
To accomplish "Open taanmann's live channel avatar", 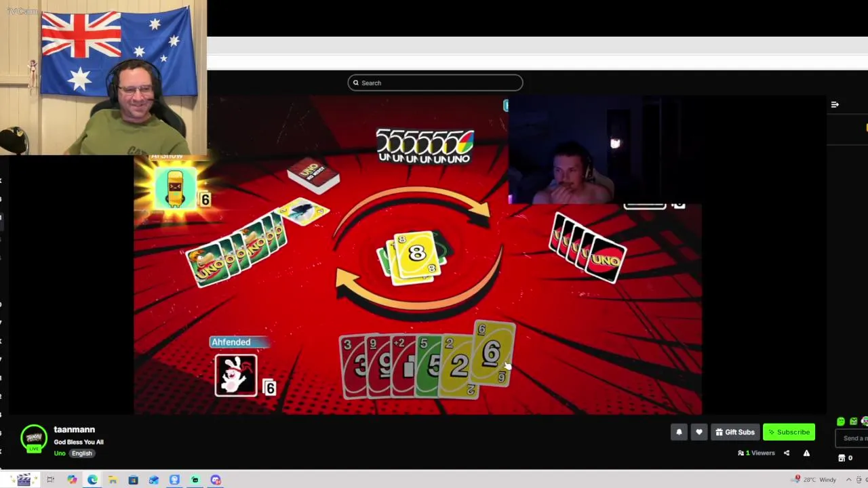I will [33, 439].
